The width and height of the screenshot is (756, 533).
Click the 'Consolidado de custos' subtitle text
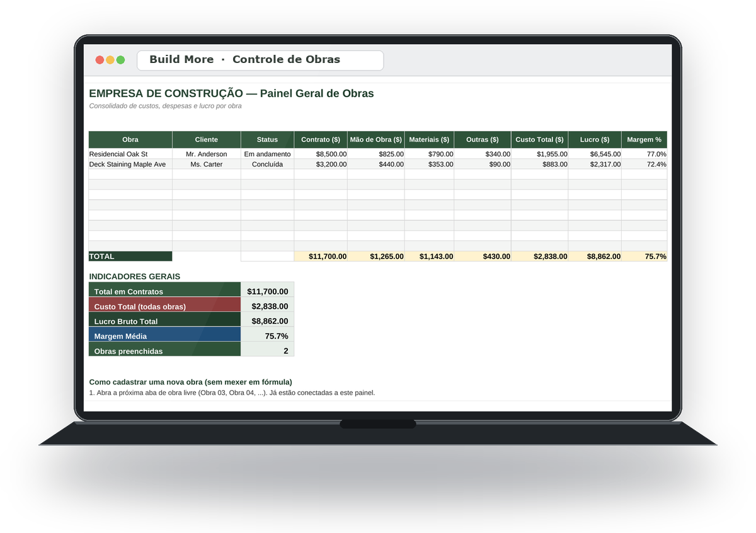tap(165, 106)
